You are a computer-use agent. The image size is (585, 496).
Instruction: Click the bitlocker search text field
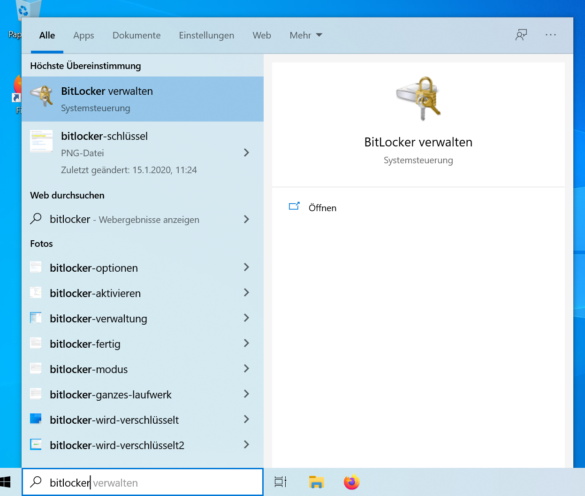tap(143, 482)
